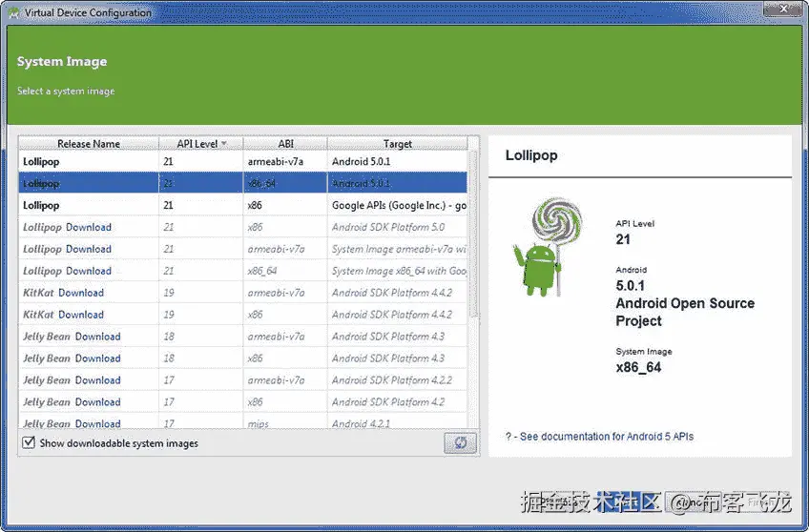809x532 pixels.
Task: Close the Virtual Device Configuration window
Action: pyautogui.click(x=782, y=9)
